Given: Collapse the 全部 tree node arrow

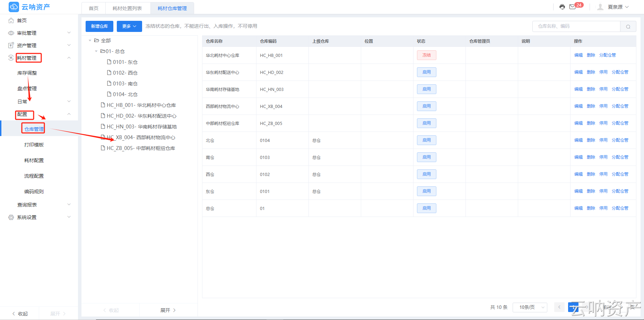Looking at the screenshot, I should click(x=90, y=41).
